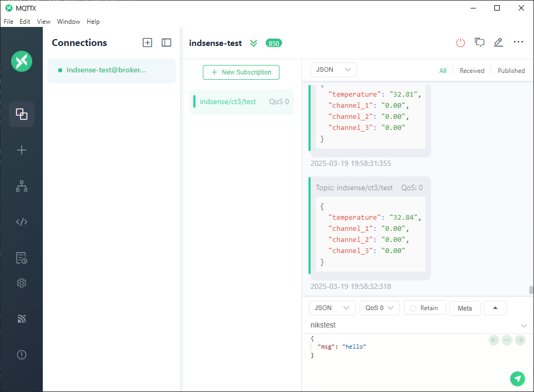Viewport: 534px width, 392px height.
Task: Open the Log page in sidebar
Action: pyautogui.click(x=22, y=258)
